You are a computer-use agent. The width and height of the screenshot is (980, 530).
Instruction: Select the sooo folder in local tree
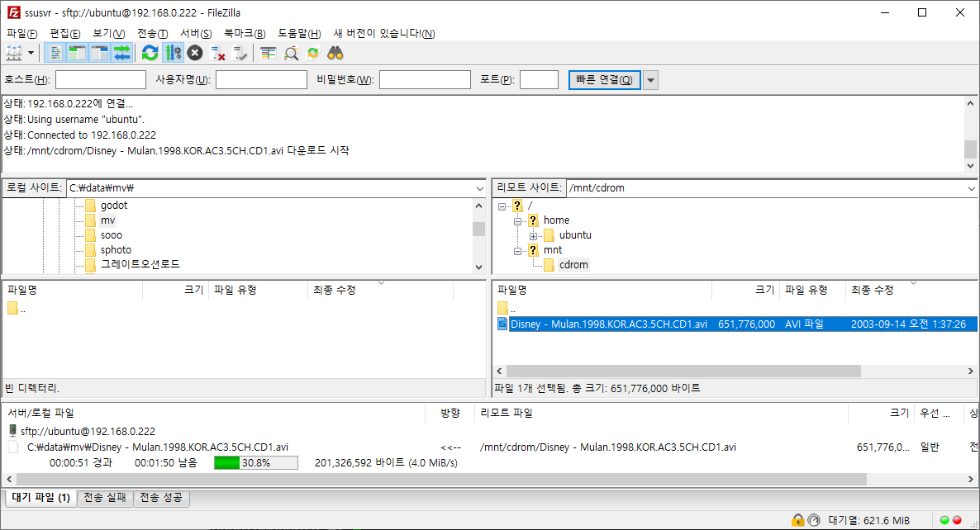[x=112, y=235]
